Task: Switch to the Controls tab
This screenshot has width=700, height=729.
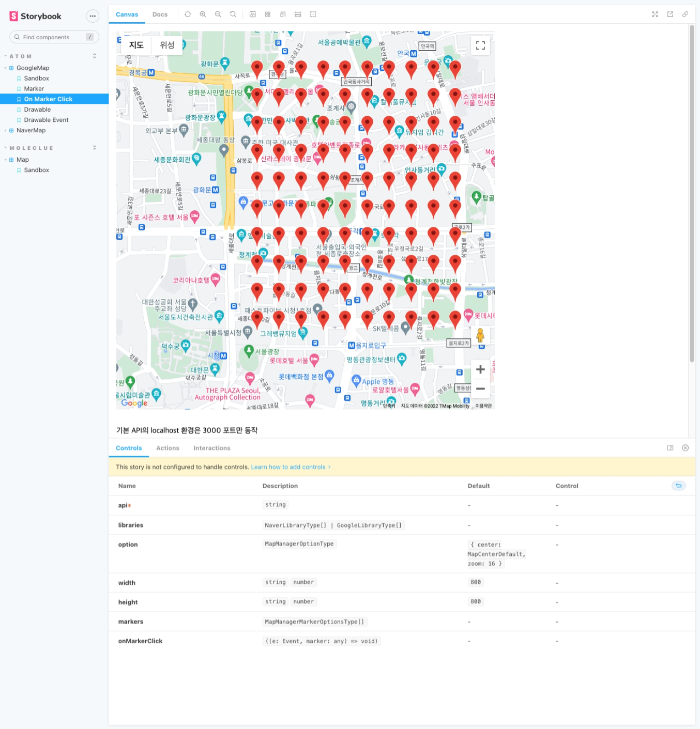Action: 129,448
